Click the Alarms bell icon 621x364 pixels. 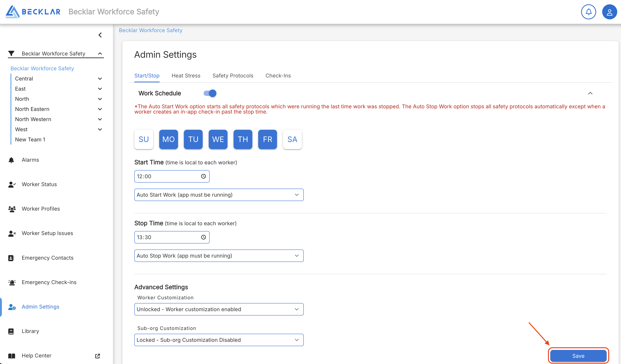click(11, 160)
